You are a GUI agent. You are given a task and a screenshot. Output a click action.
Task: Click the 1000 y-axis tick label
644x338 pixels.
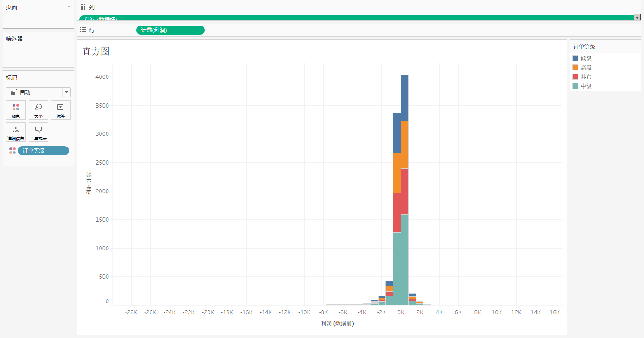(x=102, y=249)
